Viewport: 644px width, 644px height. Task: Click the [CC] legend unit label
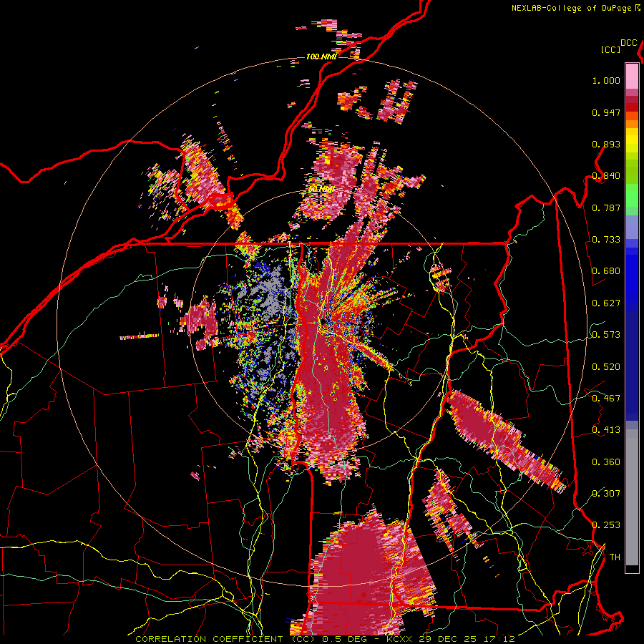(611, 49)
